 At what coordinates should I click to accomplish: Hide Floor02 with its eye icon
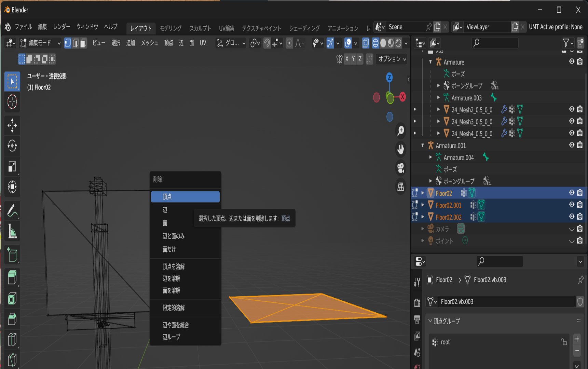click(x=572, y=193)
